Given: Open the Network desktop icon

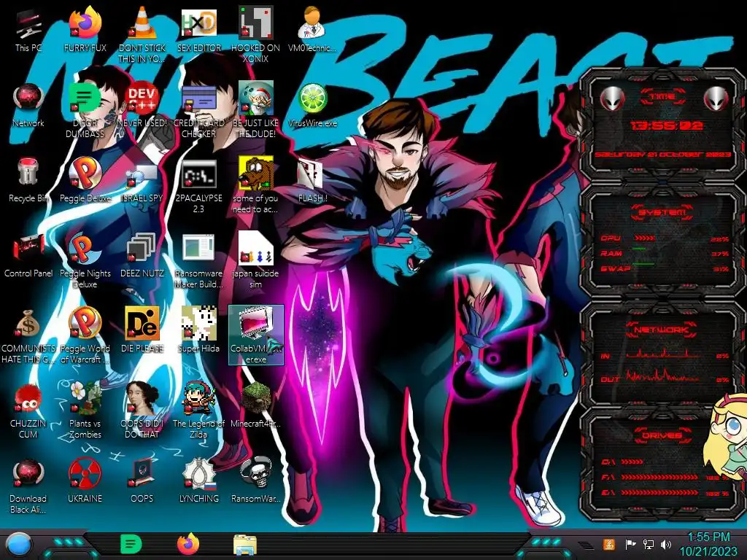Looking at the screenshot, I should [x=28, y=105].
